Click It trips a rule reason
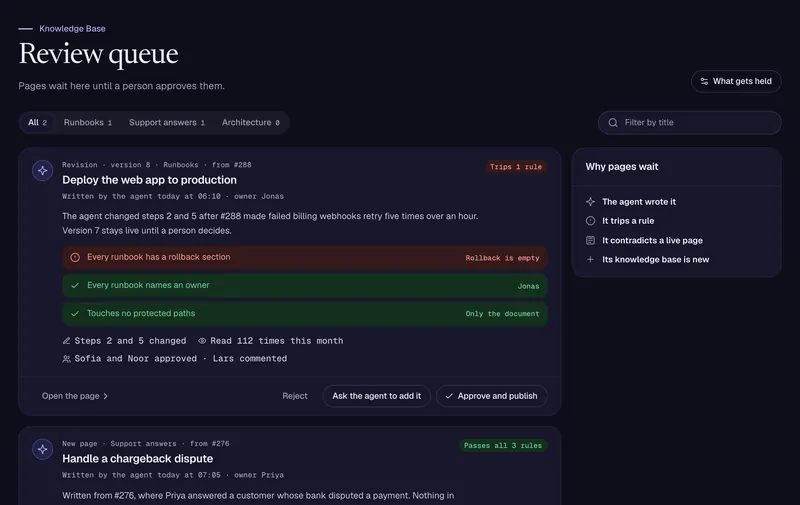This screenshot has width=800, height=505. [x=628, y=221]
